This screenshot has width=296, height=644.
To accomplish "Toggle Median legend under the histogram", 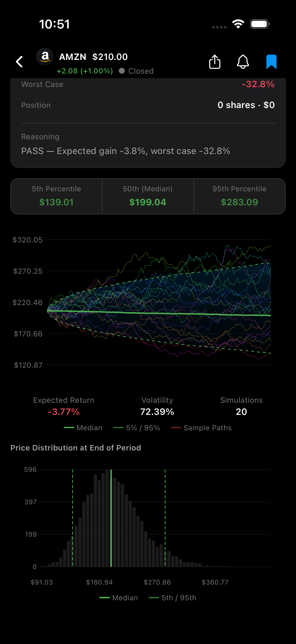I will click(119, 598).
